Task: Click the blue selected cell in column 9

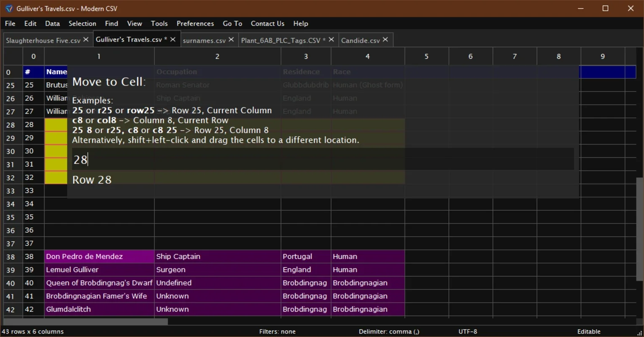Action: [x=603, y=72]
